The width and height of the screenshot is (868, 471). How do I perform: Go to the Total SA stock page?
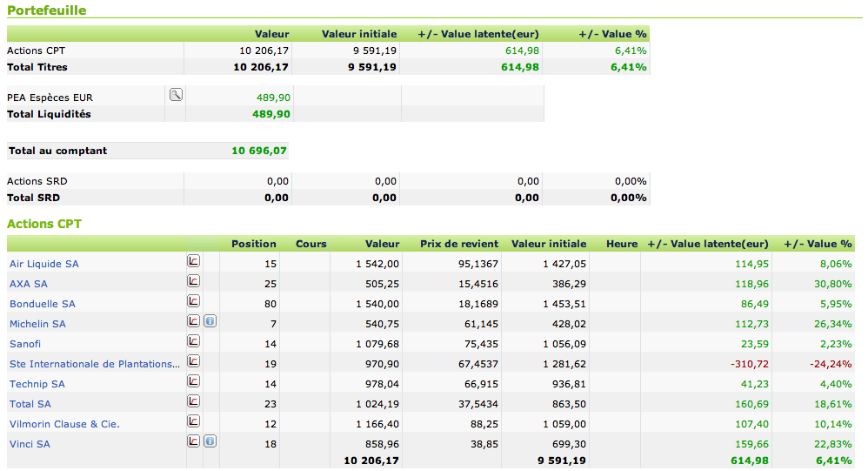click(30, 404)
